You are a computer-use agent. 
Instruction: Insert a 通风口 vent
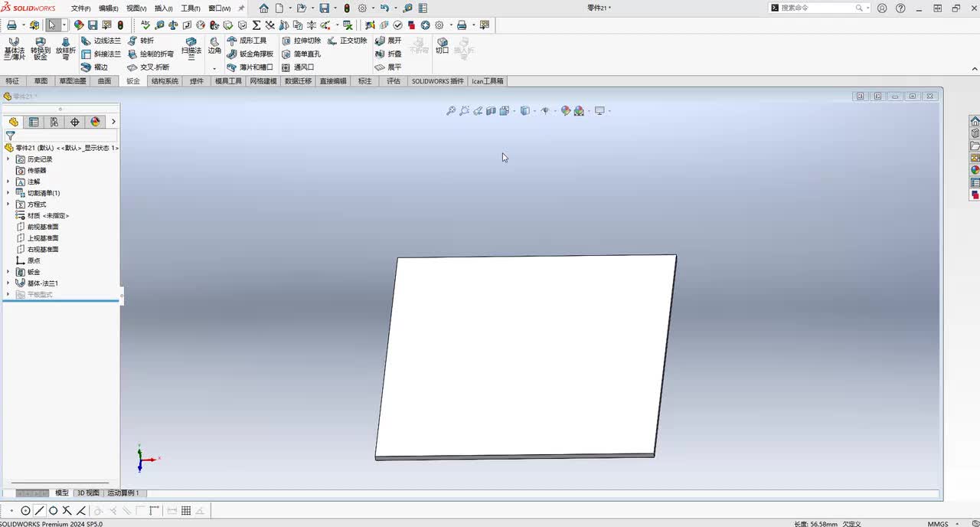(298, 67)
